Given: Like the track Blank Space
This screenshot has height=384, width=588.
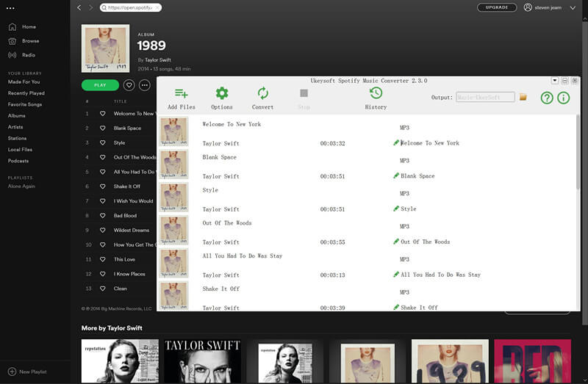Looking at the screenshot, I should [102, 128].
